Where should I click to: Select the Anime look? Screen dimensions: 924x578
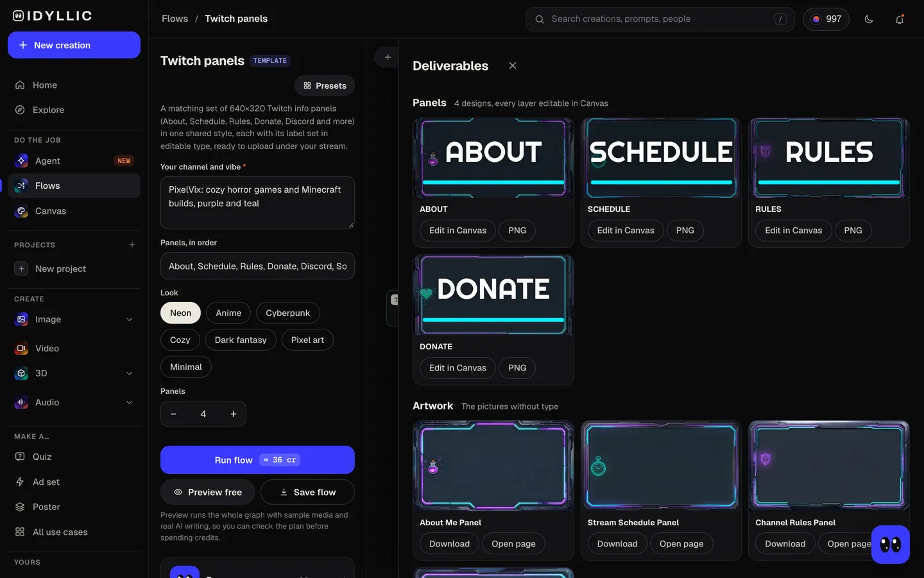coord(228,313)
